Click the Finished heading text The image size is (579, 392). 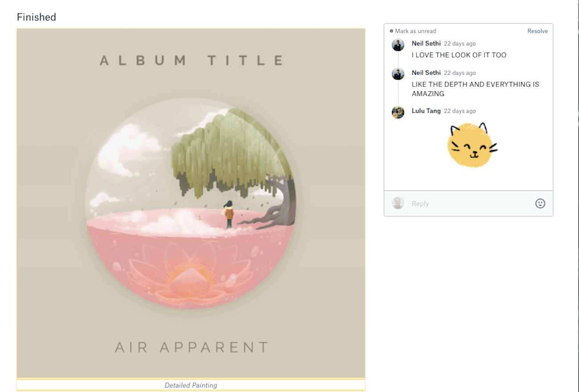point(37,17)
